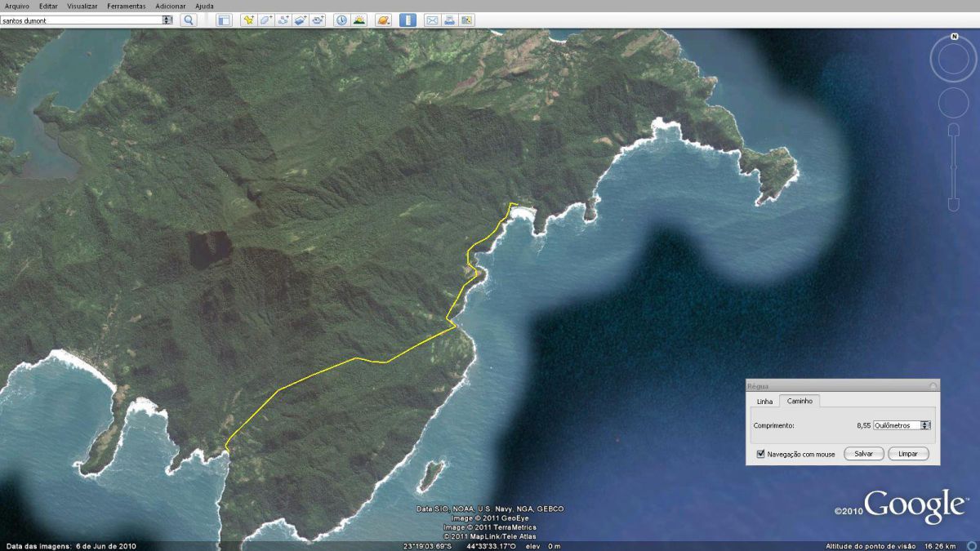Open the historical imagery clock icon
The height and width of the screenshot is (551, 980).
tap(341, 20)
